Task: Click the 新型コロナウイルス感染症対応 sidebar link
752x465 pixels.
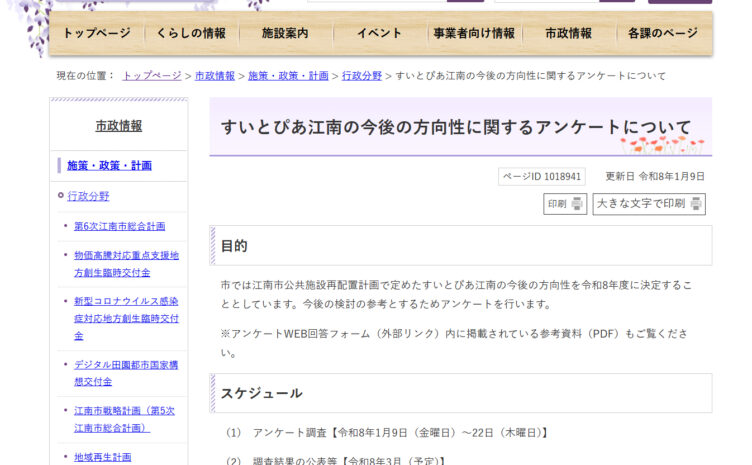Action: coord(126,318)
